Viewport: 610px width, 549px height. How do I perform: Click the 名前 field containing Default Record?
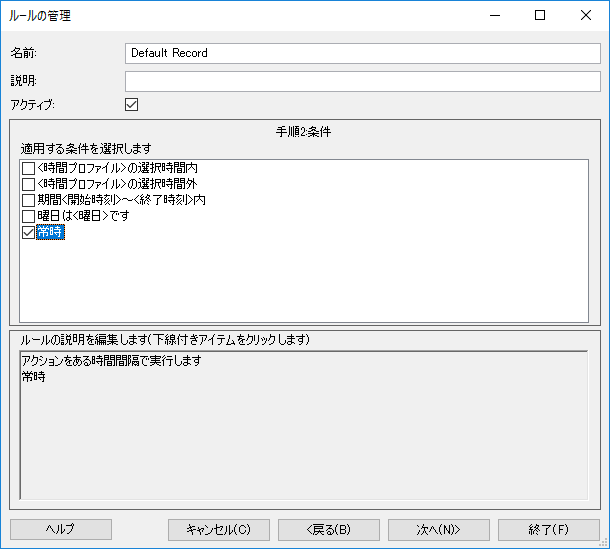(363, 53)
